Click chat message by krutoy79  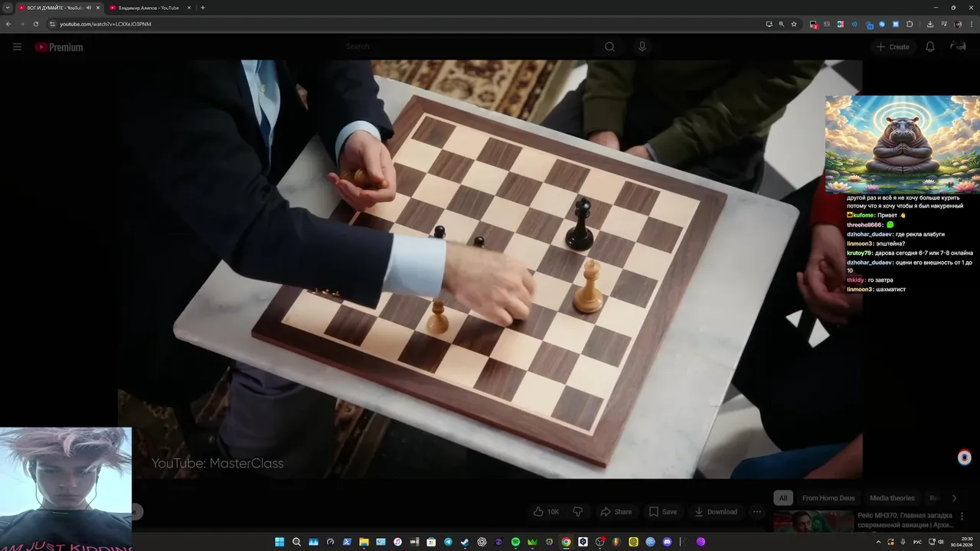point(910,253)
